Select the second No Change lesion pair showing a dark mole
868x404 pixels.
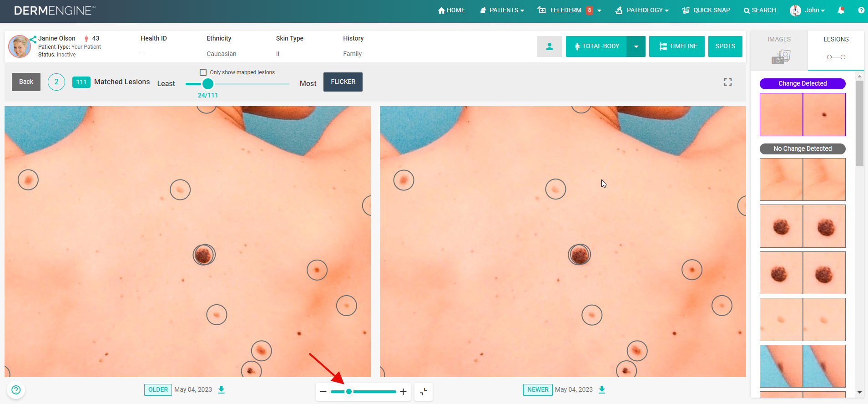(802, 226)
